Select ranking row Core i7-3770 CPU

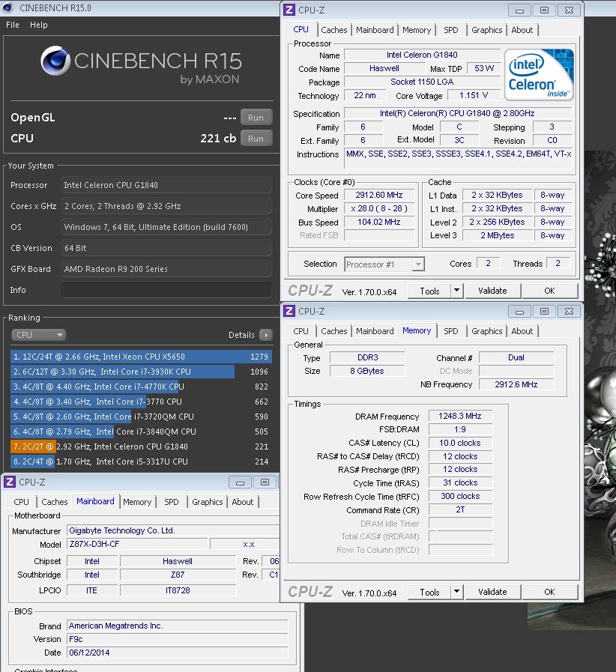click(141, 402)
